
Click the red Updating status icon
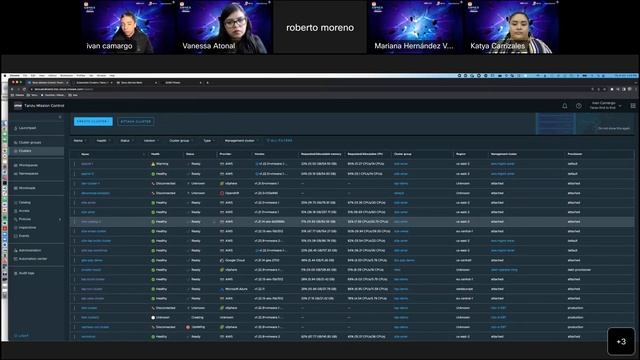pos(188,327)
